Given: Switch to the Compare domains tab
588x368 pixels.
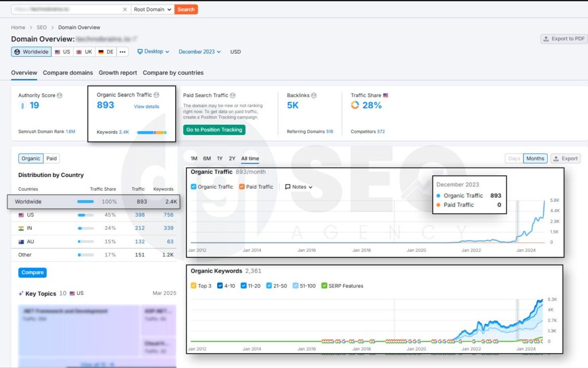Looking at the screenshot, I should click(x=68, y=73).
